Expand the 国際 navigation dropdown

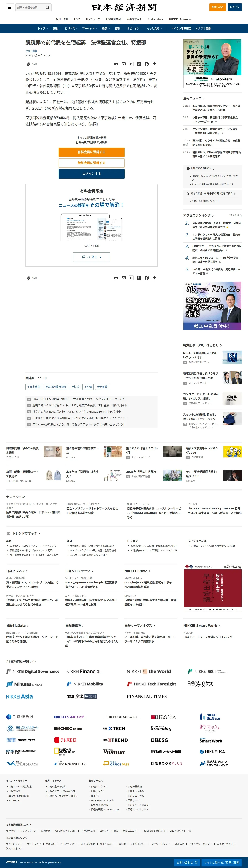pos(118,29)
